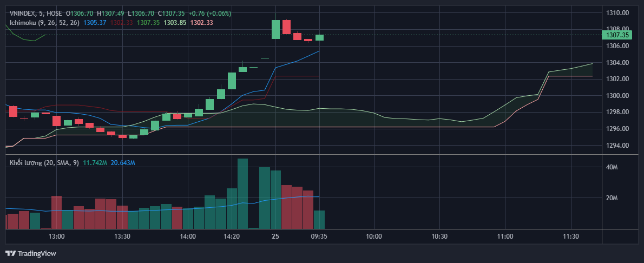644x263 pixels.
Task: Select the 1298.00 price axis label
Action: point(617,112)
